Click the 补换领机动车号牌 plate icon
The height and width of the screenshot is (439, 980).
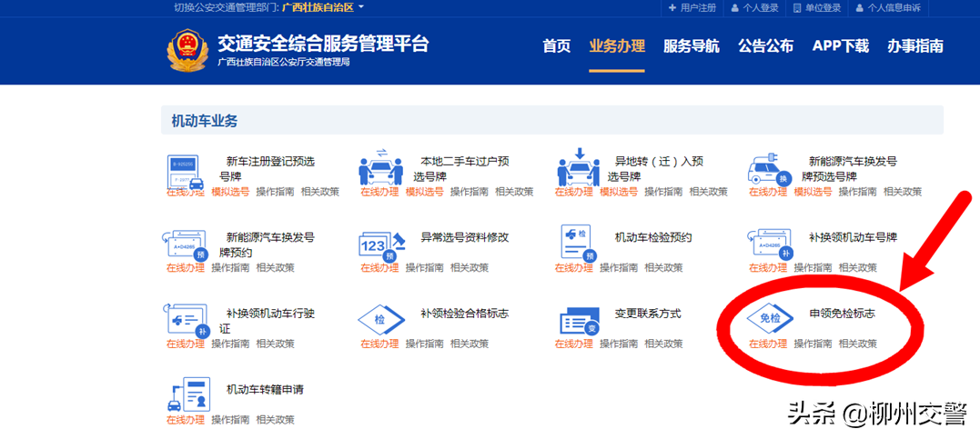click(771, 245)
